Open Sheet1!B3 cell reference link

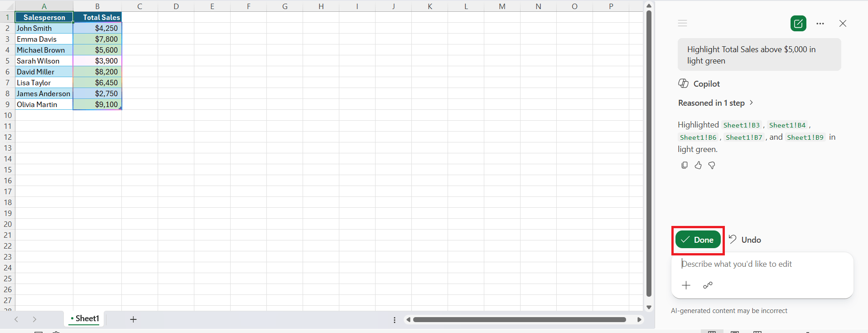point(742,125)
